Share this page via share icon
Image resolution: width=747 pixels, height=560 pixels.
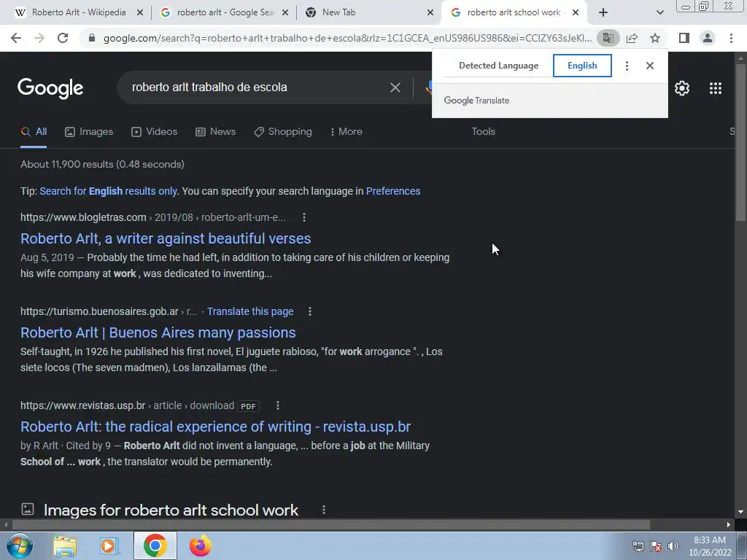pos(632,38)
